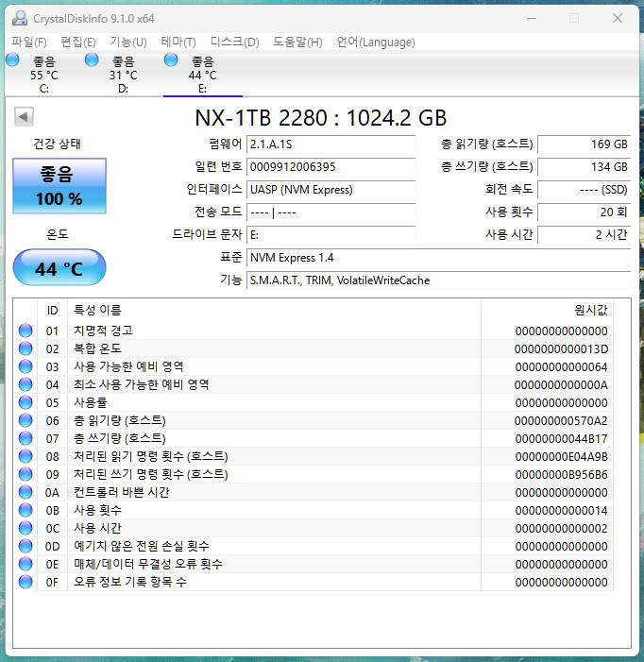Click status orb of attribute 0B 사용 횟수
Viewport: 644px width, 662px height.
coord(25,510)
